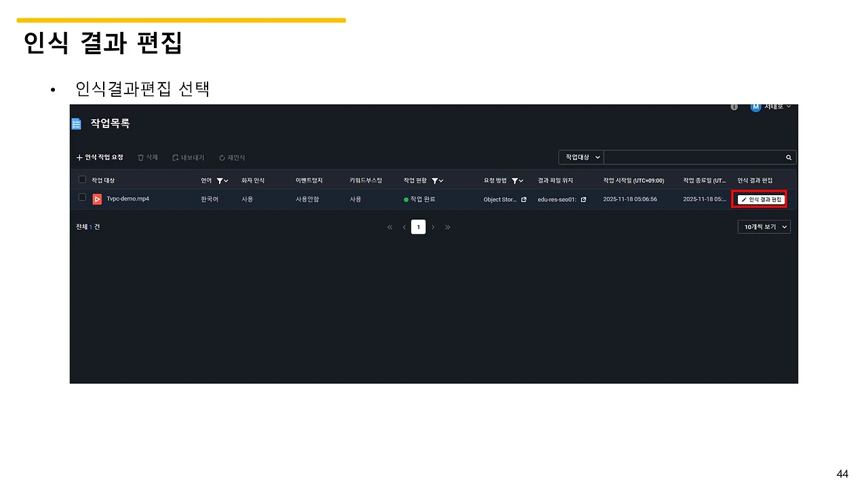This screenshot has width=868, height=488.
Task: Click the info icon in top bar
Action: 734,107
